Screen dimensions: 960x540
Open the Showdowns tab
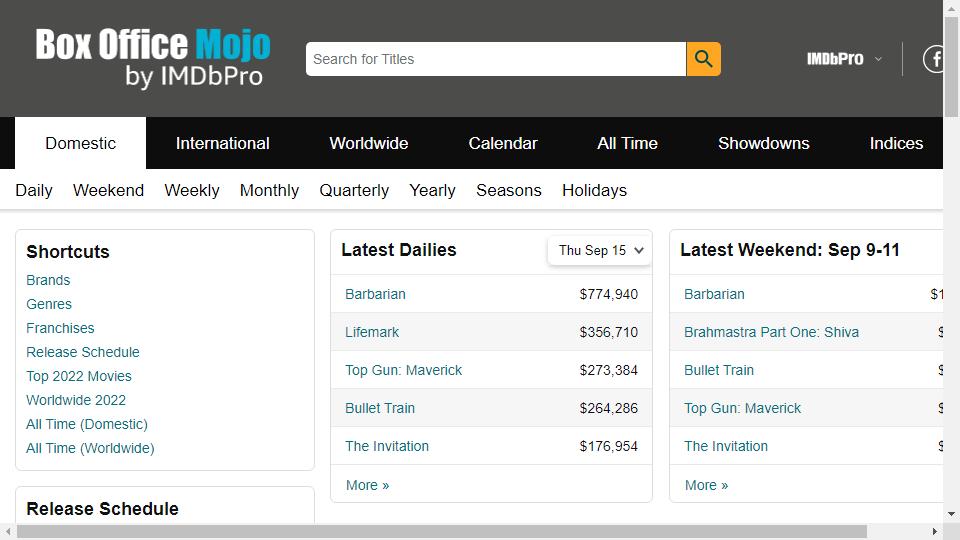point(763,143)
